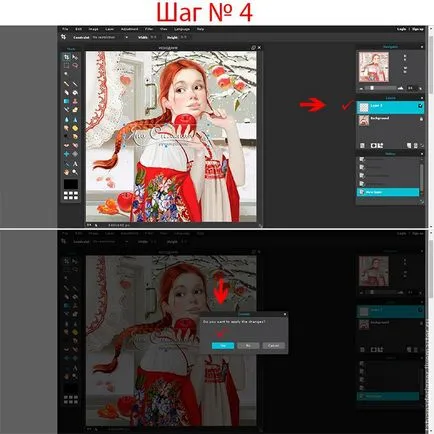Click Delete layer trash icon in upper Layers panel
The image size is (434, 434).
coord(415,145)
